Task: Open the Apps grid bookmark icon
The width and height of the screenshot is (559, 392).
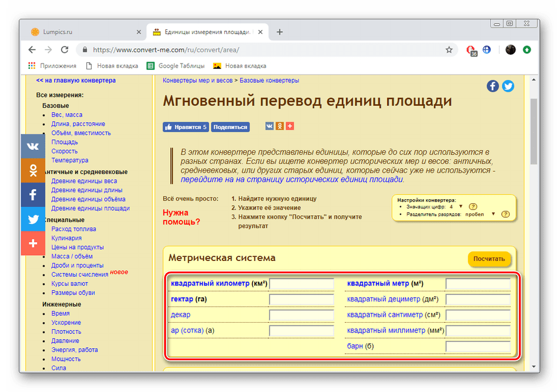Action: [32, 66]
